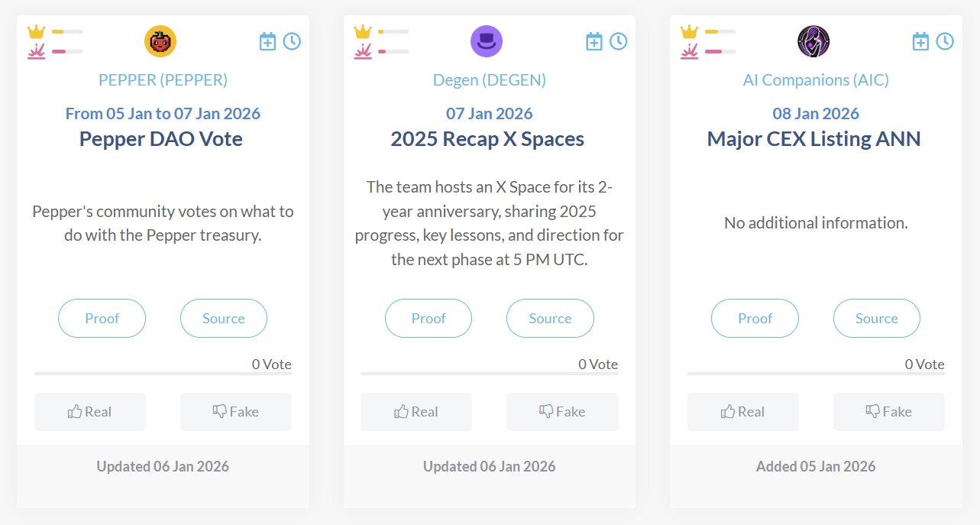Open Proof for Pepper DAO Vote
The width and height of the screenshot is (980, 525).
coord(102,319)
